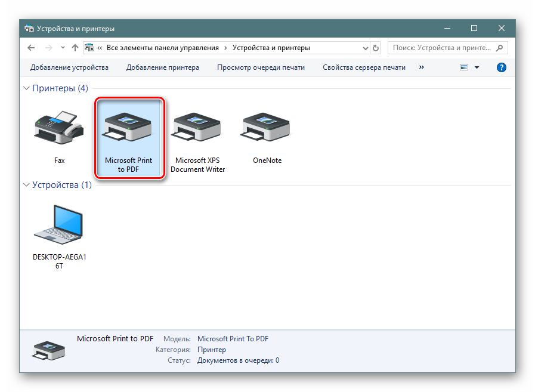Screen dimensions: 535x392
Task: Collapse the Устройства (1) group
Action: (26, 185)
